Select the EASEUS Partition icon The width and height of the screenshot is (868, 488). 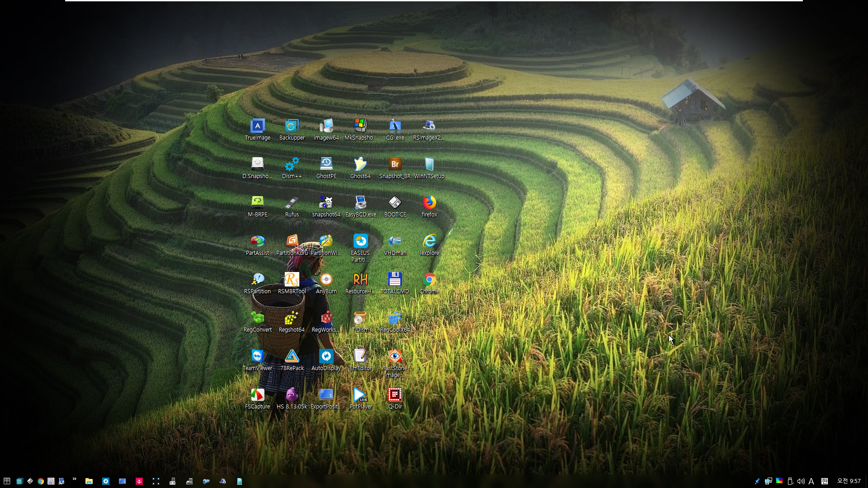(x=360, y=248)
